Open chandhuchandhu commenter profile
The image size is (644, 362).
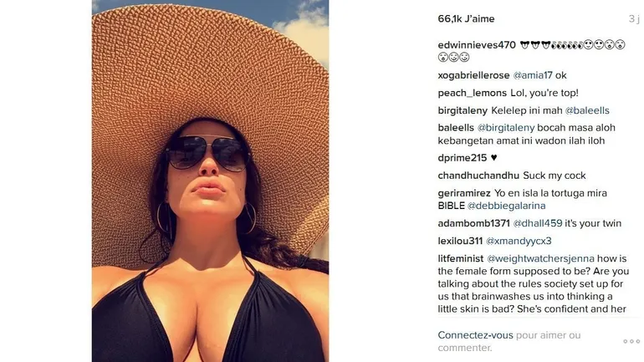point(478,176)
